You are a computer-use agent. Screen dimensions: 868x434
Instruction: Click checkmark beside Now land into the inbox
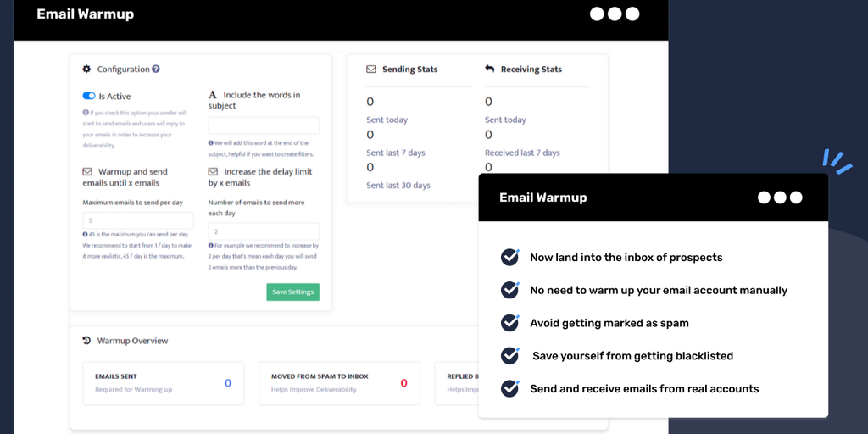(x=509, y=257)
